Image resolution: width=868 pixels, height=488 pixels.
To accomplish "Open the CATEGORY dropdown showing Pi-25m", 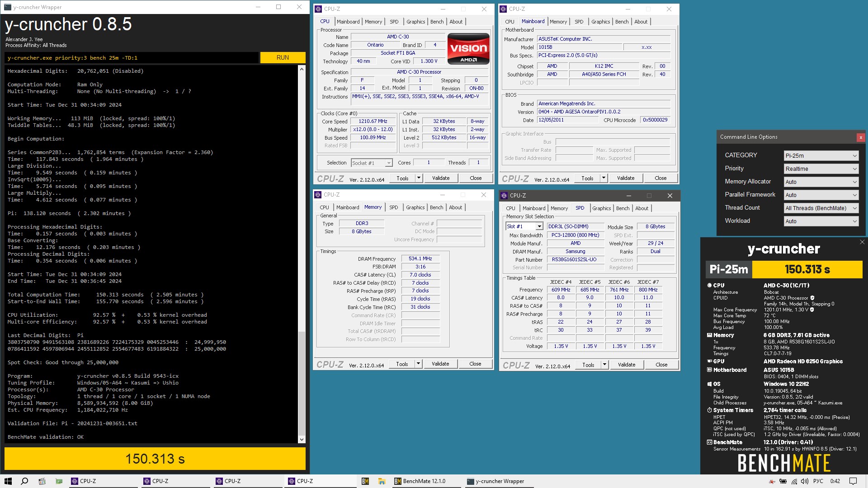I will click(821, 155).
